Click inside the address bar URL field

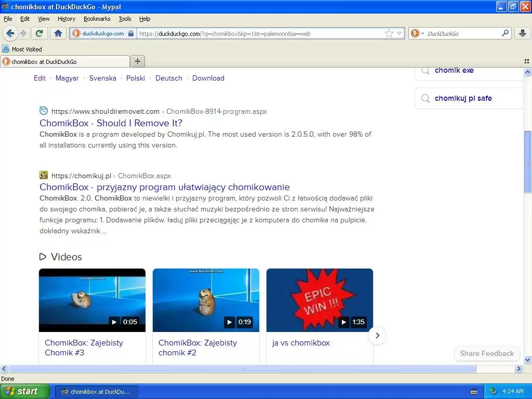pos(260,34)
